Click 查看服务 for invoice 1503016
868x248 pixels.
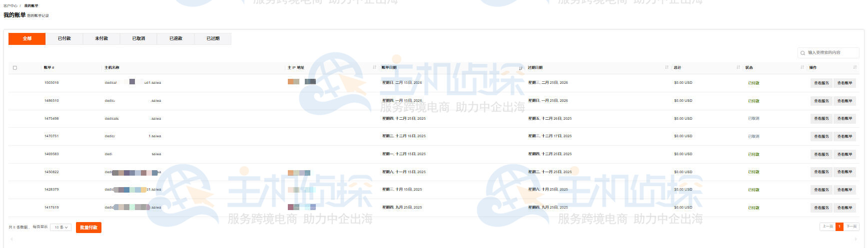point(821,83)
